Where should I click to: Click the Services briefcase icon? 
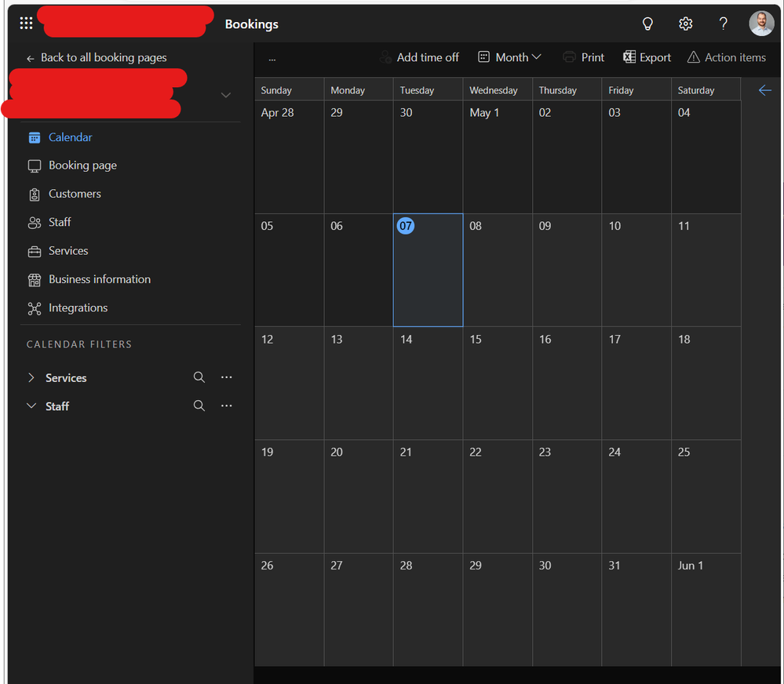(34, 251)
